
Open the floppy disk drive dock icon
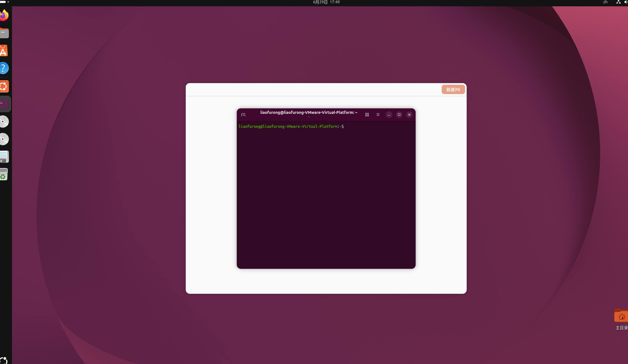tap(4, 157)
